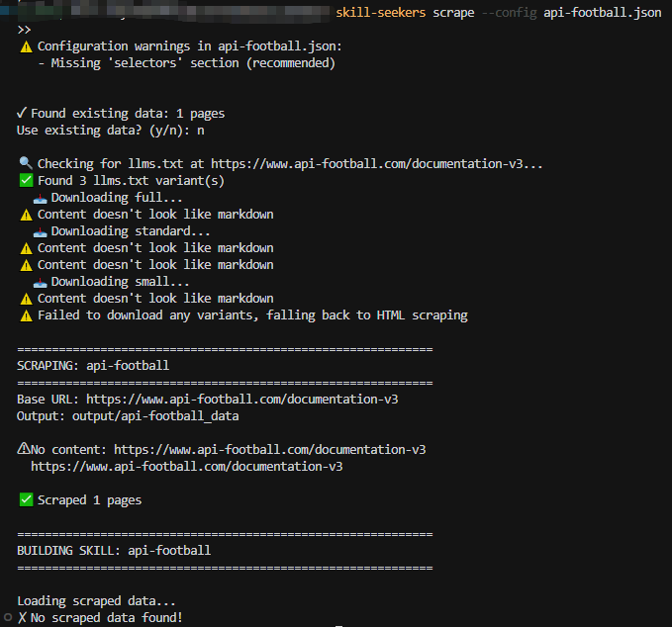Open the URL in the Checking for llms.txt line
The image size is (672, 627).
376,164
